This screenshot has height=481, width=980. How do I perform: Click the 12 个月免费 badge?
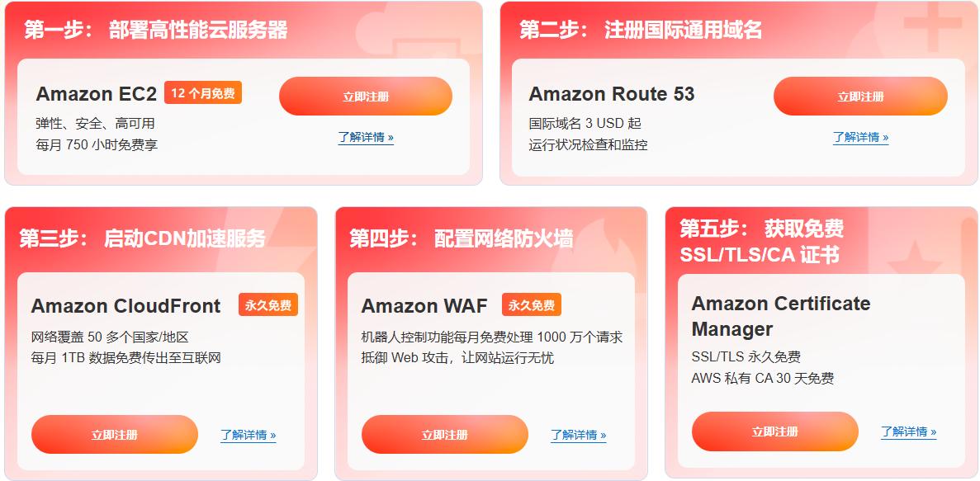tap(203, 93)
